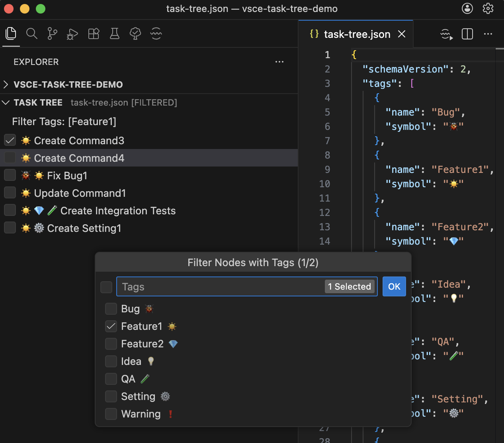The width and height of the screenshot is (504, 443).
Task: Check the Bug tag checkbox
Action: [111, 309]
